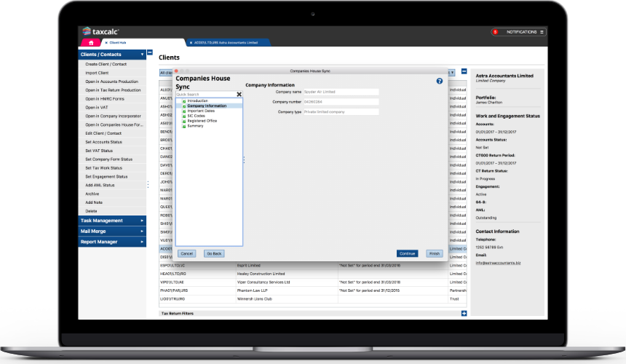The image size is (626, 364).
Task: Go to the pink Home tab
Action: [x=91, y=43]
